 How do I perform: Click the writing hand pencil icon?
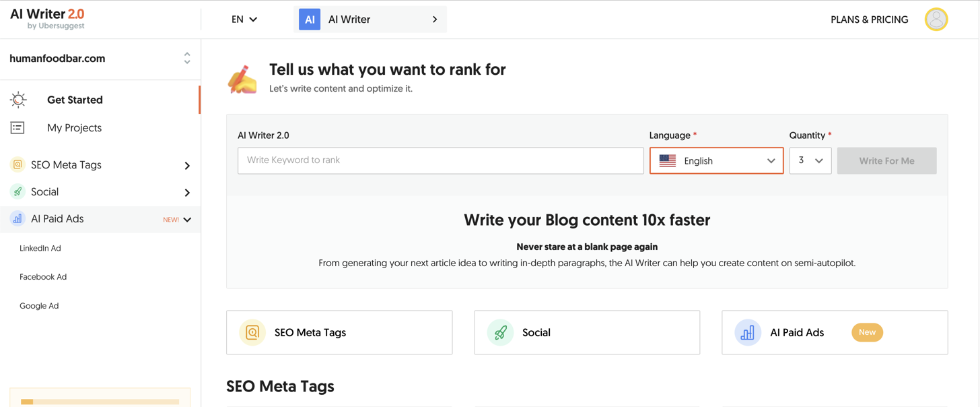pos(242,79)
